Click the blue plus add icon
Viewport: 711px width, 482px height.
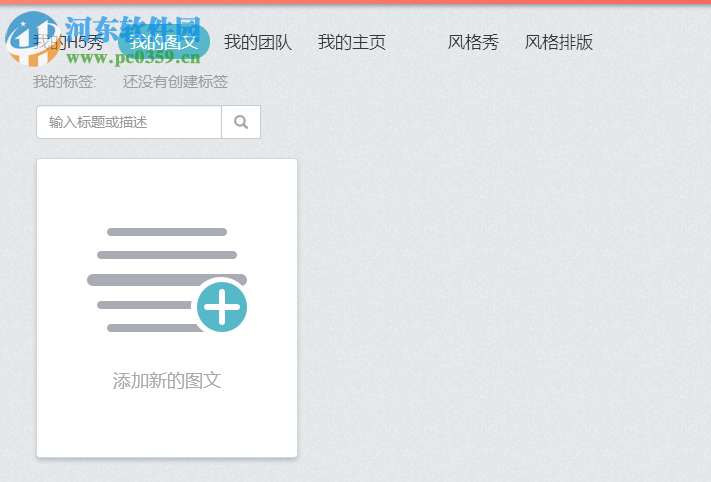click(x=222, y=307)
